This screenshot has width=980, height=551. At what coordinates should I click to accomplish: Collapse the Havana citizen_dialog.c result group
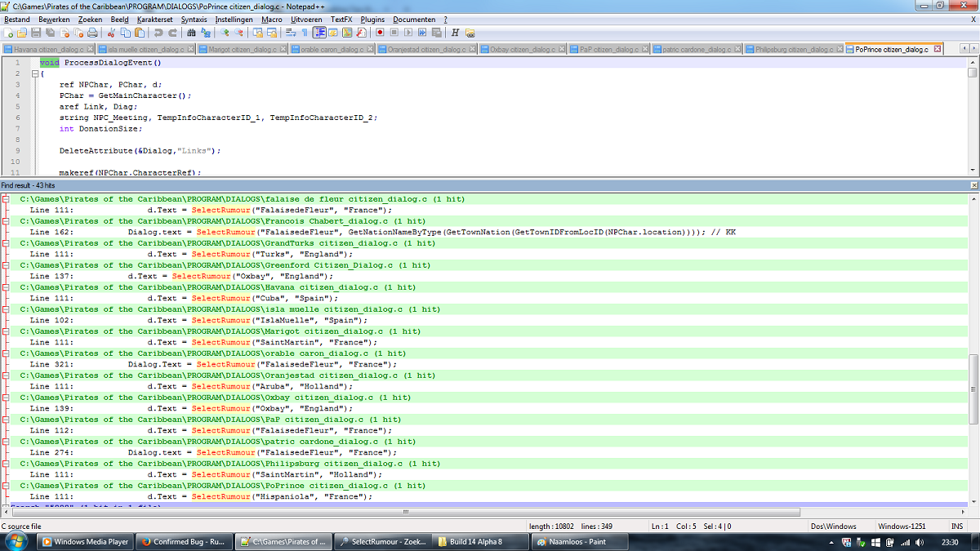coord(5,287)
